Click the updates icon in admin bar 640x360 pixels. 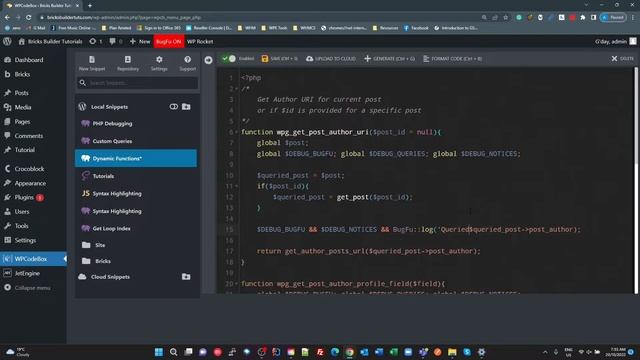pos(96,41)
